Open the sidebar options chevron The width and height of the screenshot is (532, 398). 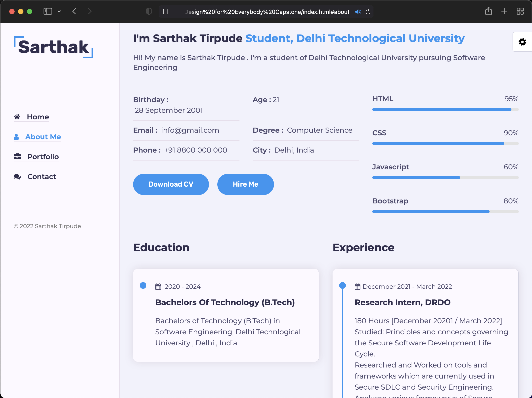pos(59,11)
